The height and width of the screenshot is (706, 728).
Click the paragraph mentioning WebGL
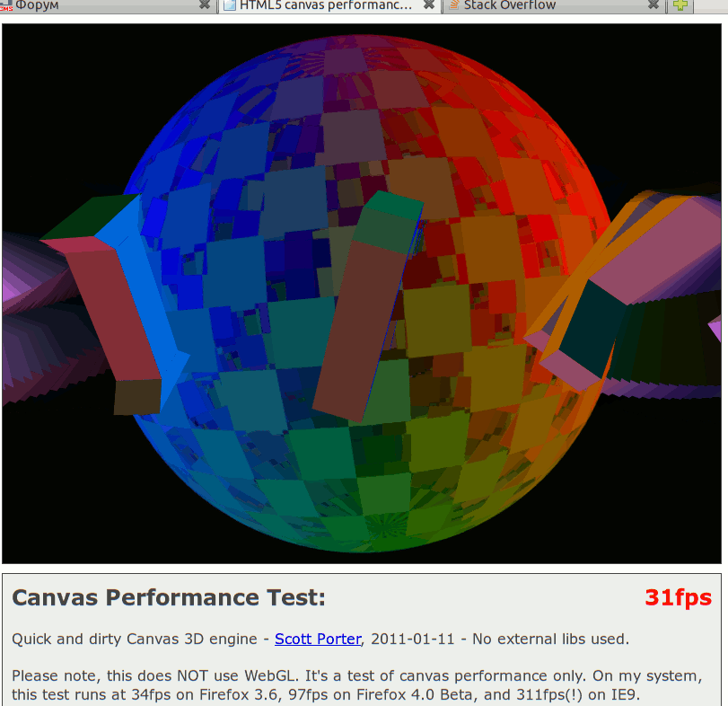point(356,684)
